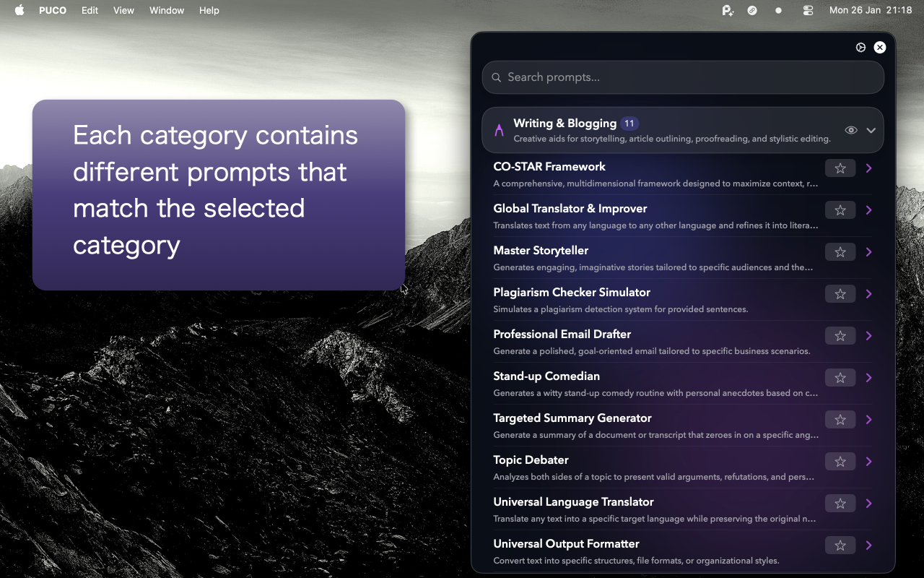The image size is (924, 578).
Task: Open the Universal Language Translator entry
Action: pos(868,503)
